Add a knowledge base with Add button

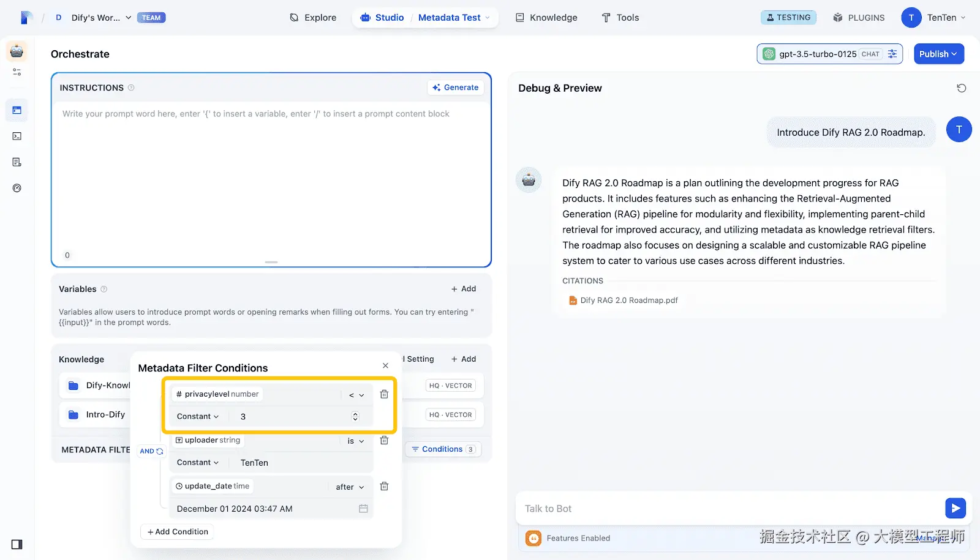464,359
